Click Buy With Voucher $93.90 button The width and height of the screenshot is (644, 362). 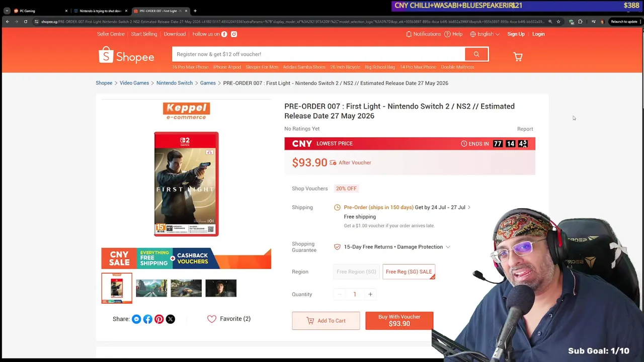pos(399,321)
